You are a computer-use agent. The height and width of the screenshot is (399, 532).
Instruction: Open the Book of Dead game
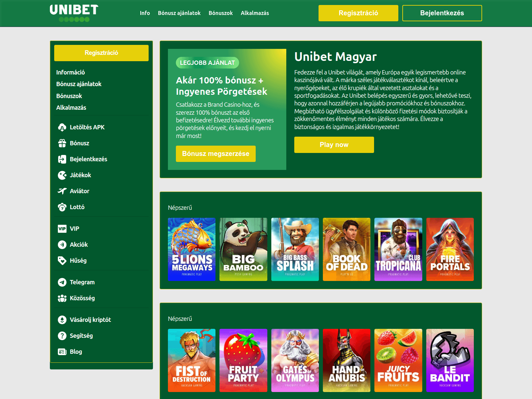click(346, 249)
